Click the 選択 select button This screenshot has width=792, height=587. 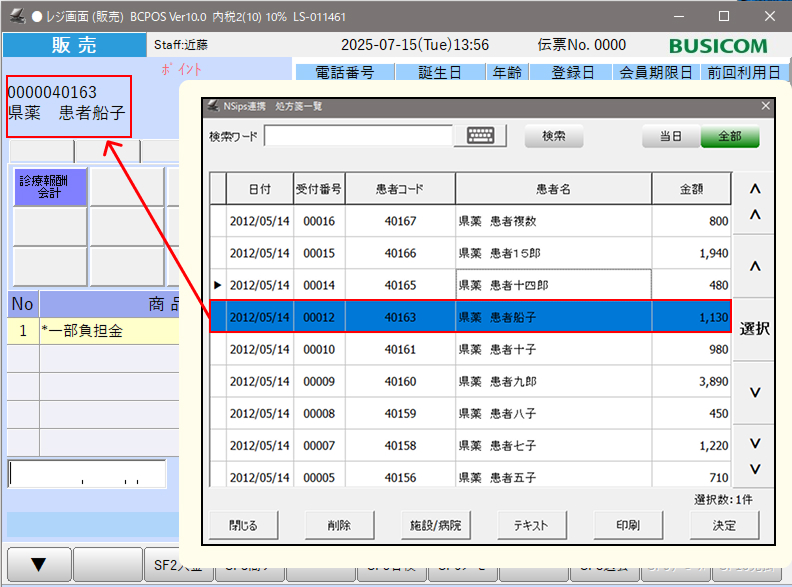click(755, 328)
